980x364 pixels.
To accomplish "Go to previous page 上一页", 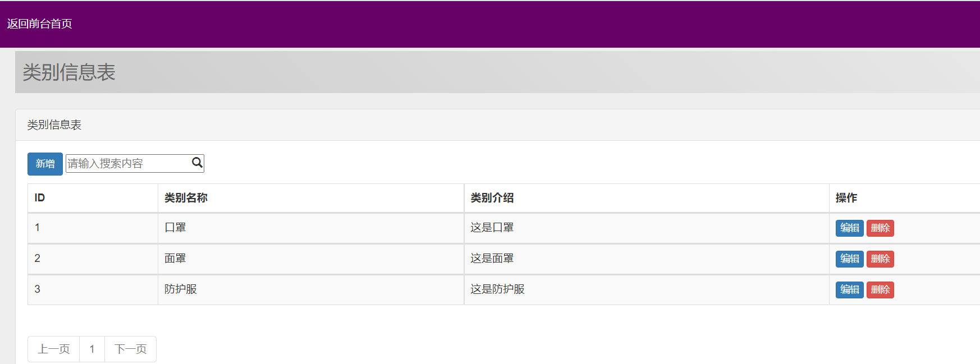I will (54, 349).
